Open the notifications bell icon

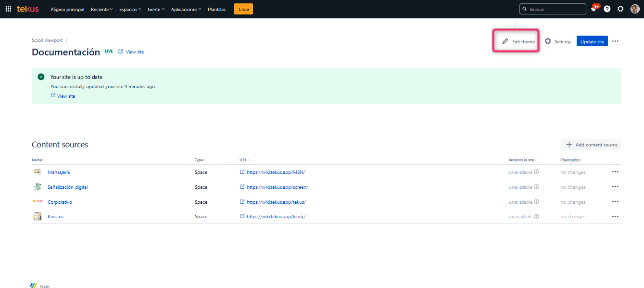593,9
